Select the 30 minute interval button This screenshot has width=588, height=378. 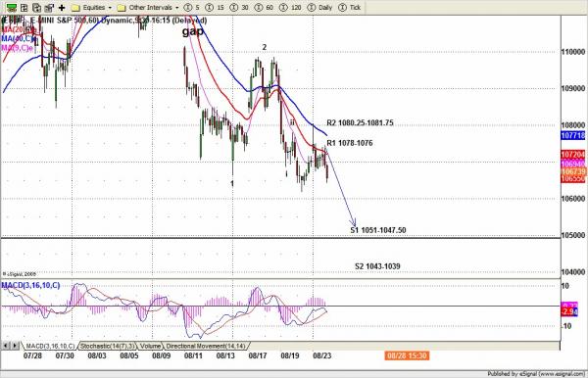point(239,8)
